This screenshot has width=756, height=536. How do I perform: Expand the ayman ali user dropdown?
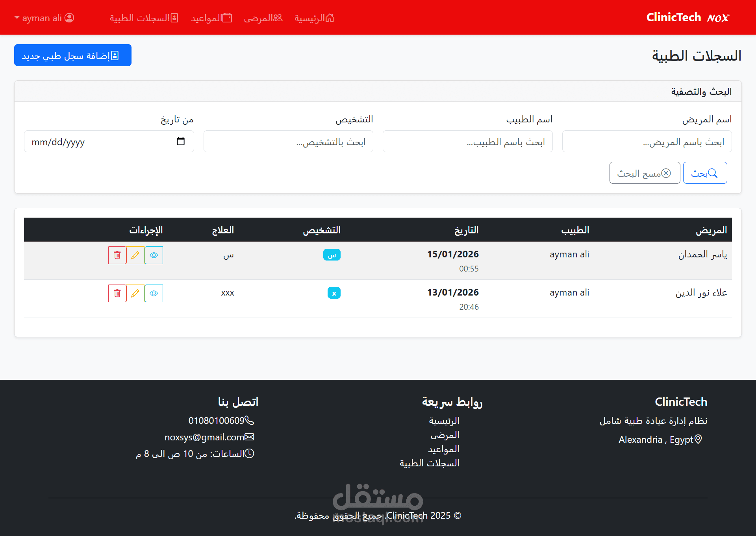point(44,18)
